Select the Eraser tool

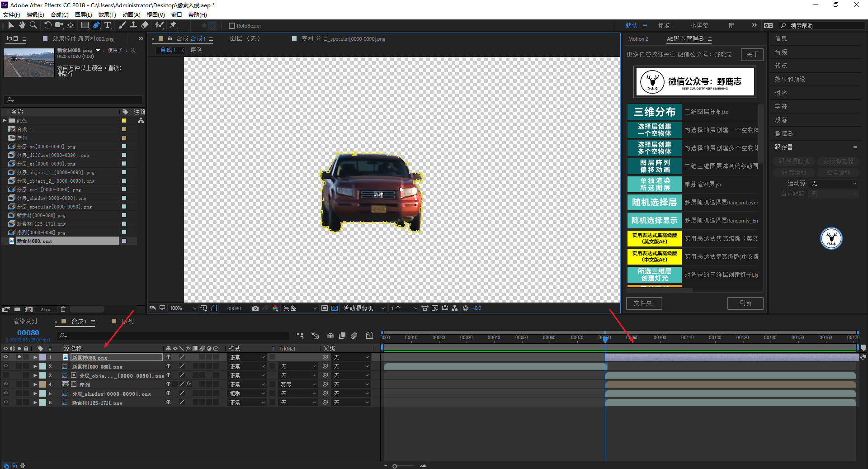coord(145,25)
